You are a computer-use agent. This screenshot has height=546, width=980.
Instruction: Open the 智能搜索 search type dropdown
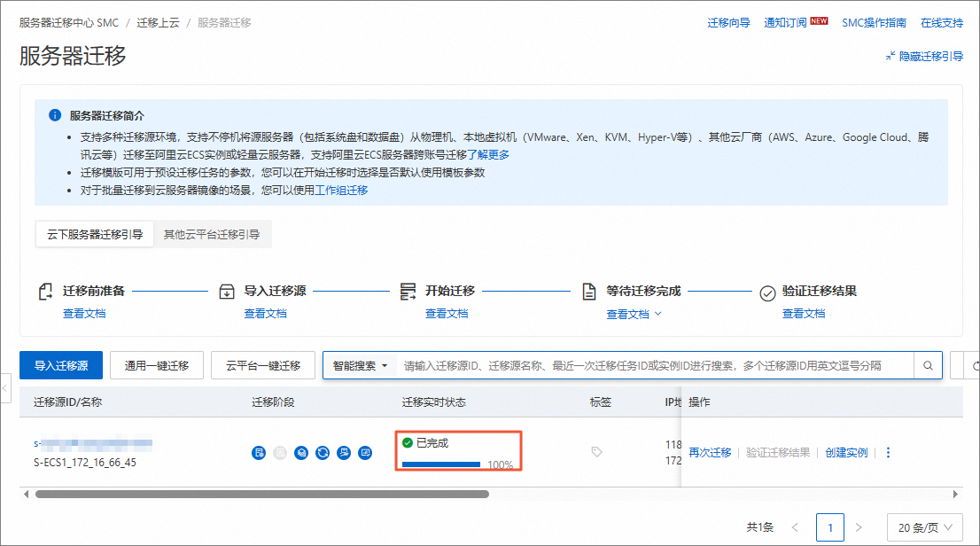point(360,365)
